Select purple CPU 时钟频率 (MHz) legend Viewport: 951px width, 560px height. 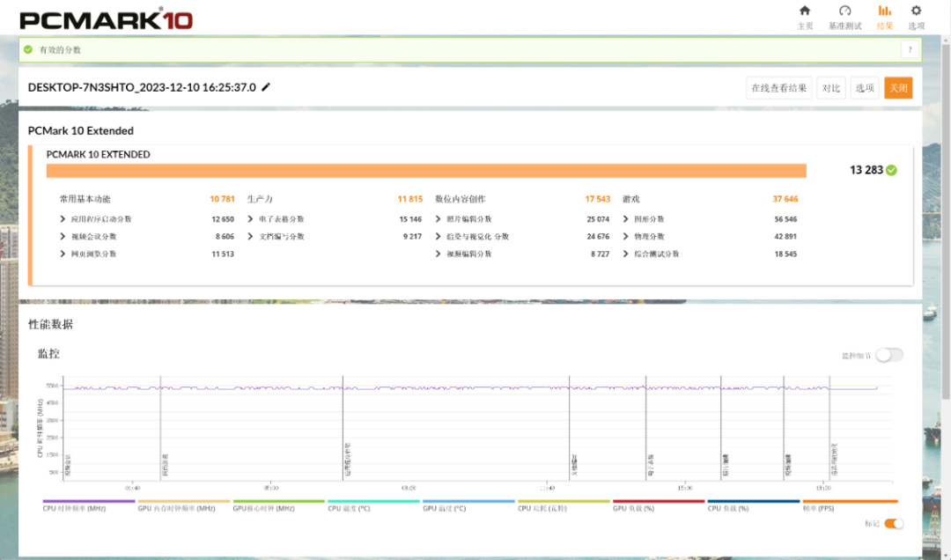click(89, 506)
